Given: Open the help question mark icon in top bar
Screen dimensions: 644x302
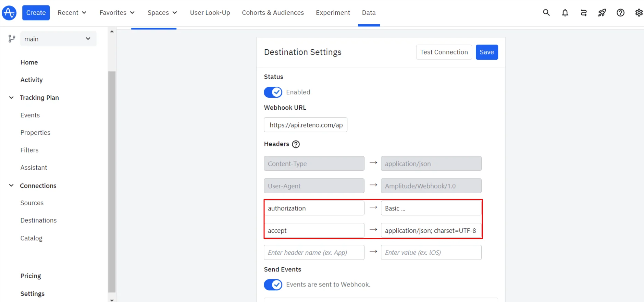Looking at the screenshot, I should pos(620,13).
